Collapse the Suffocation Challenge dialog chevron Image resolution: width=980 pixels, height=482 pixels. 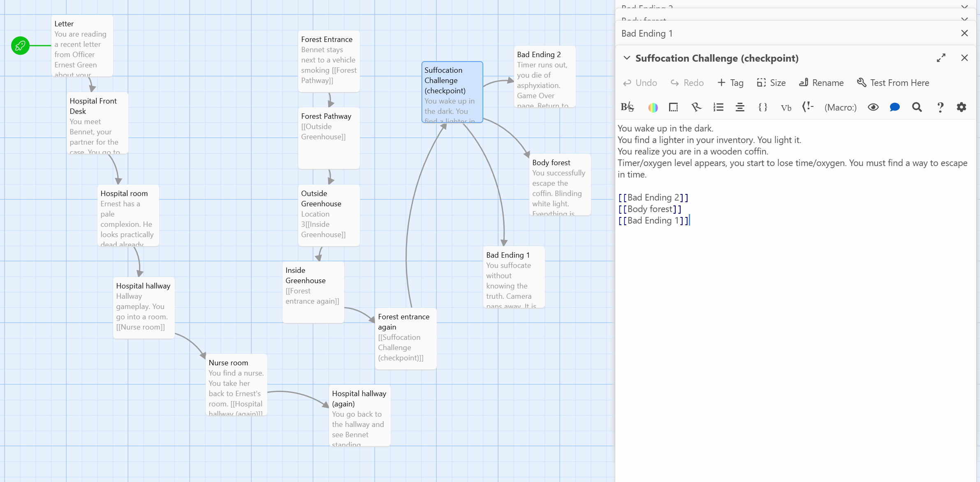point(627,58)
